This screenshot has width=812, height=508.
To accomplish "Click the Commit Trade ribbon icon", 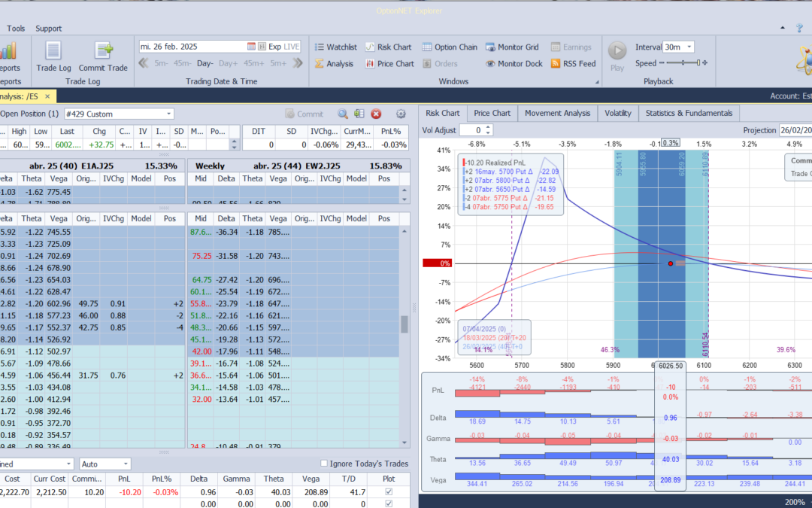I will click(104, 51).
